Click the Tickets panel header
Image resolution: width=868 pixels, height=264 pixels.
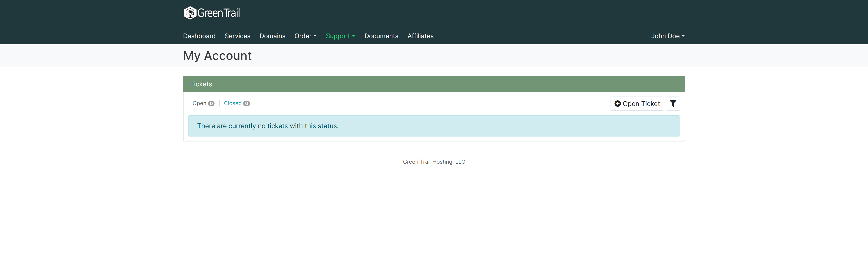pos(434,84)
